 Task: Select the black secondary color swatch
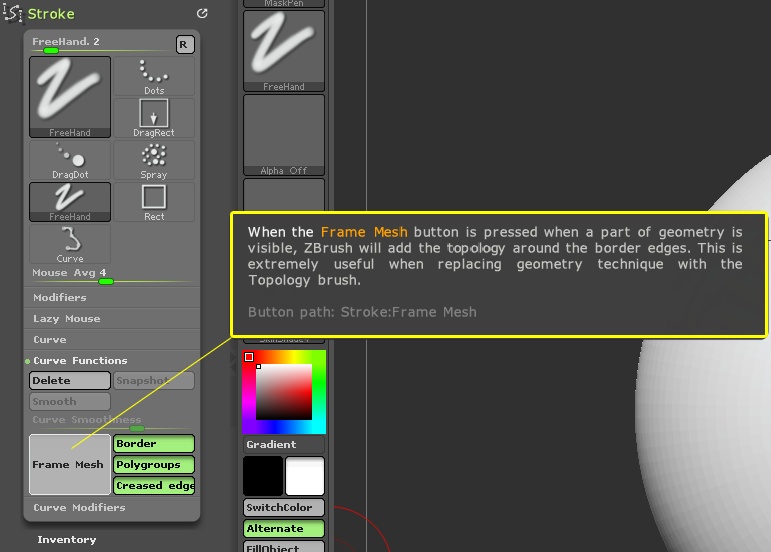(x=263, y=476)
